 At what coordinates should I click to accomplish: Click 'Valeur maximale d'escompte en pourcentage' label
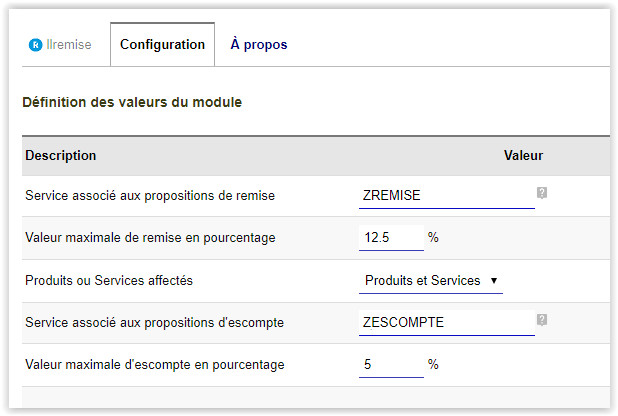(x=155, y=365)
